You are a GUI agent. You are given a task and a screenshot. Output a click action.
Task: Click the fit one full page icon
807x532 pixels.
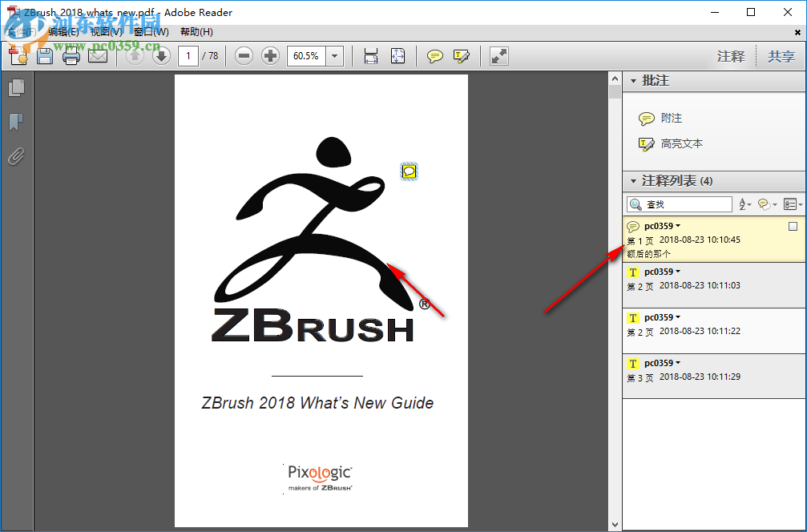pos(397,55)
